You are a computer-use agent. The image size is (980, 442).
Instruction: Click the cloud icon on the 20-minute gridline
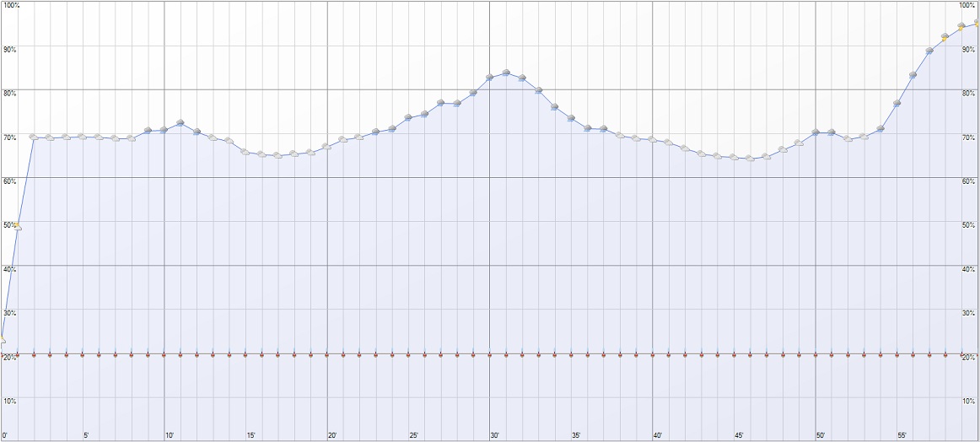[326, 146]
